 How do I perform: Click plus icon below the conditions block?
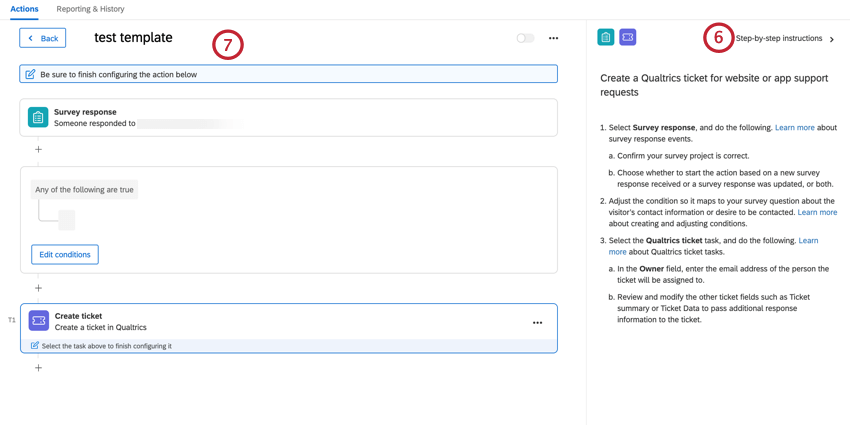pyautogui.click(x=38, y=288)
